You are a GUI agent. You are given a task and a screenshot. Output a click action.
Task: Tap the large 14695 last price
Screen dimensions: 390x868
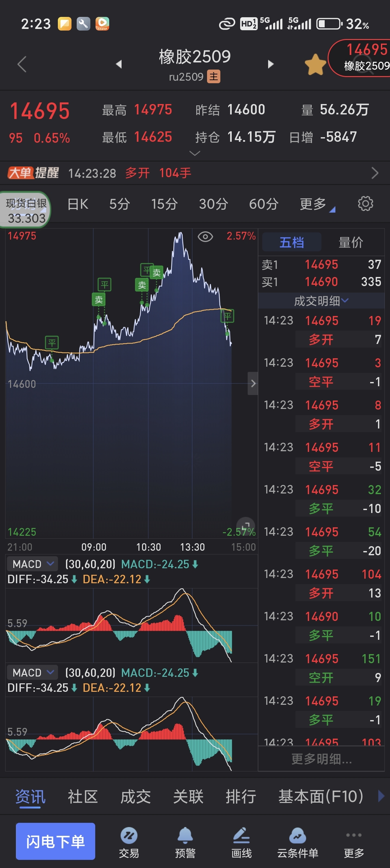pyautogui.click(x=40, y=111)
